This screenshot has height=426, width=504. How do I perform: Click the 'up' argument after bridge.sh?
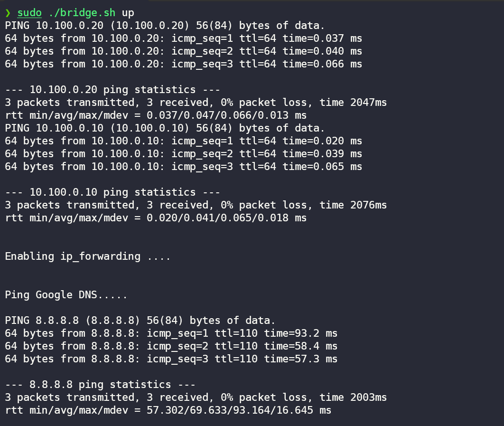pyautogui.click(x=128, y=13)
